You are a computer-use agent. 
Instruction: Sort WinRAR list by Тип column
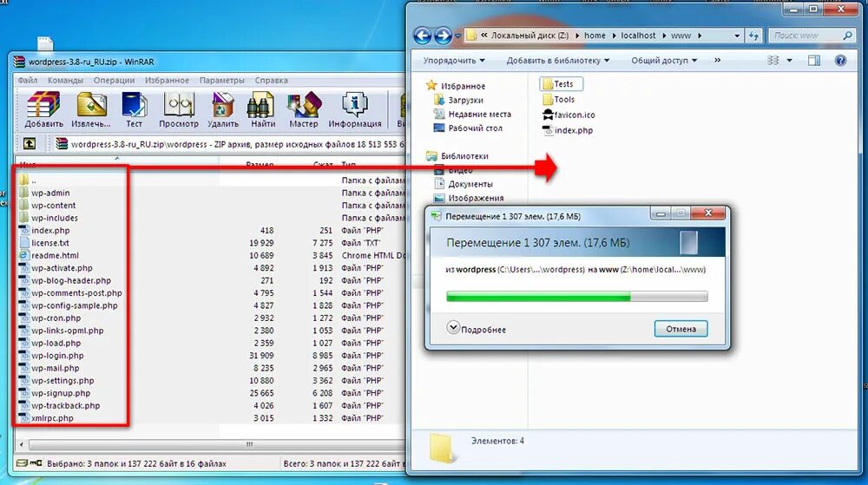tap(349, 164)
